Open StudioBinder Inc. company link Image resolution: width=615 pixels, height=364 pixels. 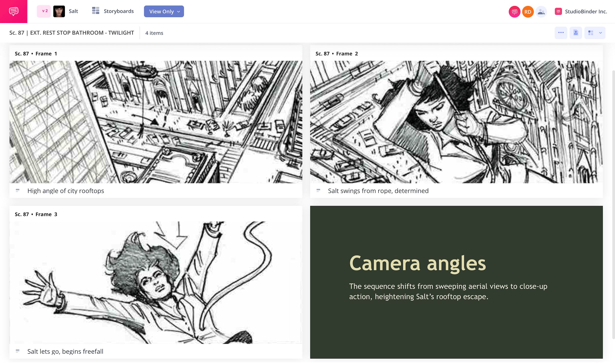[585, 12]
